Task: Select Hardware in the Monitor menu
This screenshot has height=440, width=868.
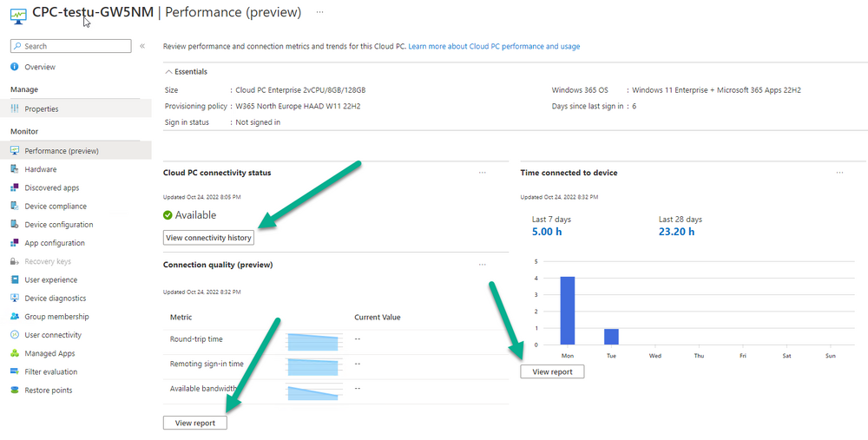Action: click(41, 169)
